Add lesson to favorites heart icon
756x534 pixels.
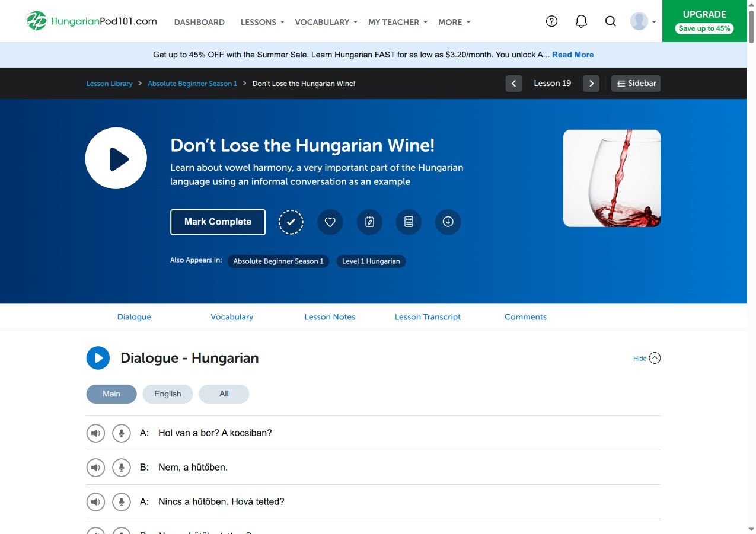click(330, 222)
